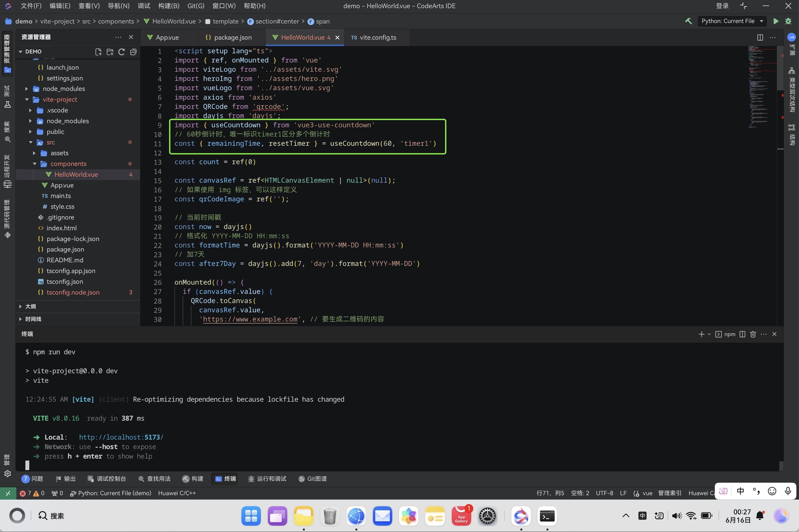Open editor more actions ellipsis
Image resolution: width=799 pixels, height=532 pixels.
pos(773,37)
